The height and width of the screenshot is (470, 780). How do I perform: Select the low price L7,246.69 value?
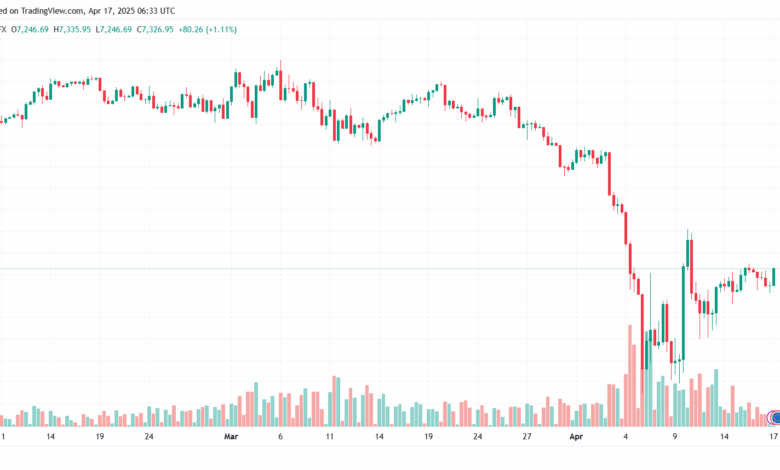113,29
